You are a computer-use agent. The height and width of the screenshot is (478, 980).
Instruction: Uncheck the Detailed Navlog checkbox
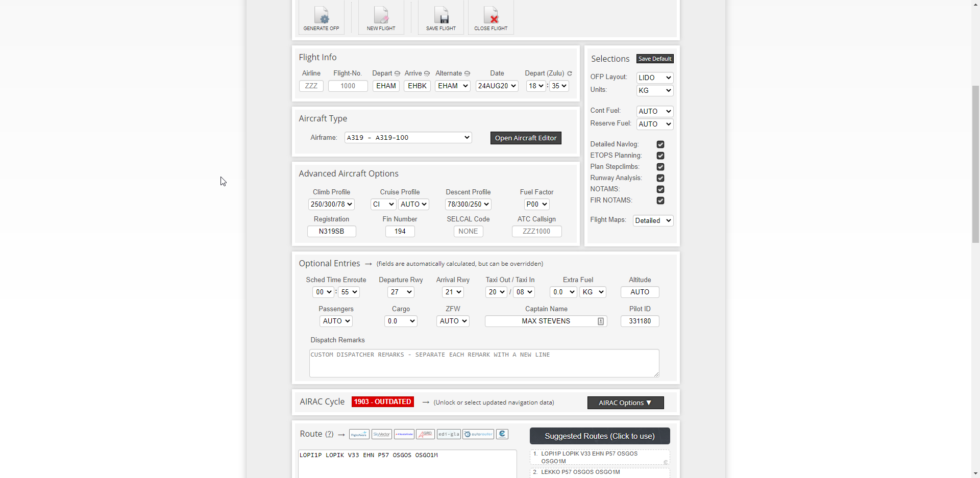[x=660, y=144]
